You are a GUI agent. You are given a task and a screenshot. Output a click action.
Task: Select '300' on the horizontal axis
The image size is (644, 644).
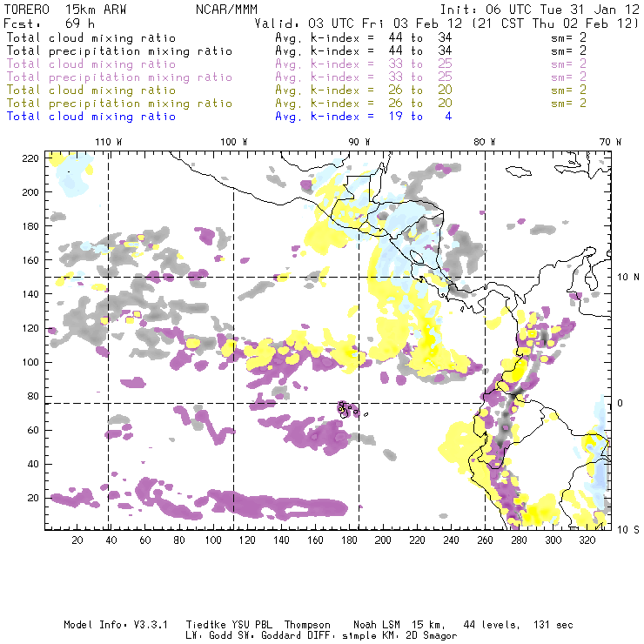pos(553,540)
